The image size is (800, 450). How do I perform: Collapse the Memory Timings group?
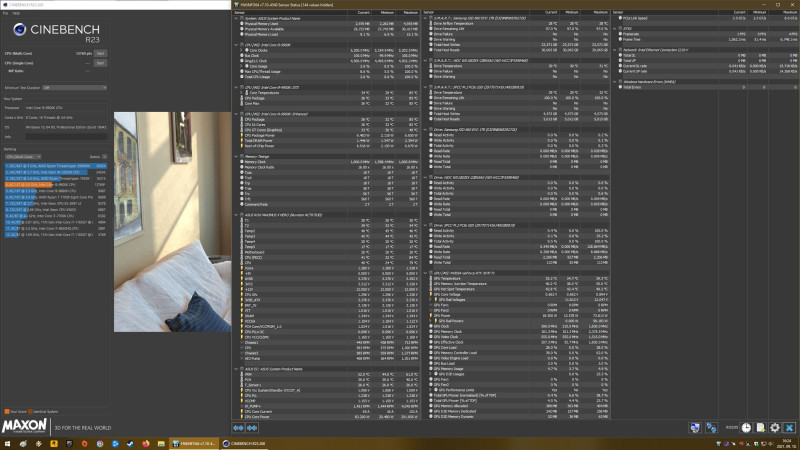tap(236, 157)
